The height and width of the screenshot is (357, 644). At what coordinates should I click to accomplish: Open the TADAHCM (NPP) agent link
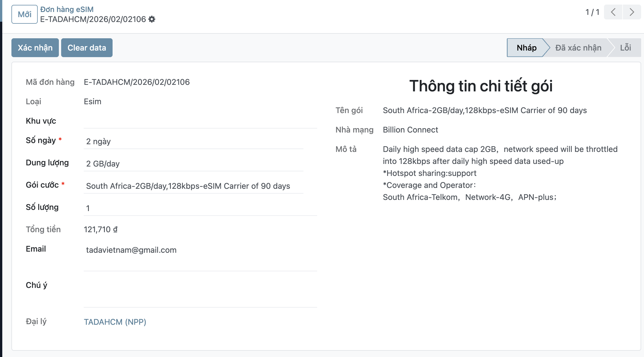click(x=115, y=322)
